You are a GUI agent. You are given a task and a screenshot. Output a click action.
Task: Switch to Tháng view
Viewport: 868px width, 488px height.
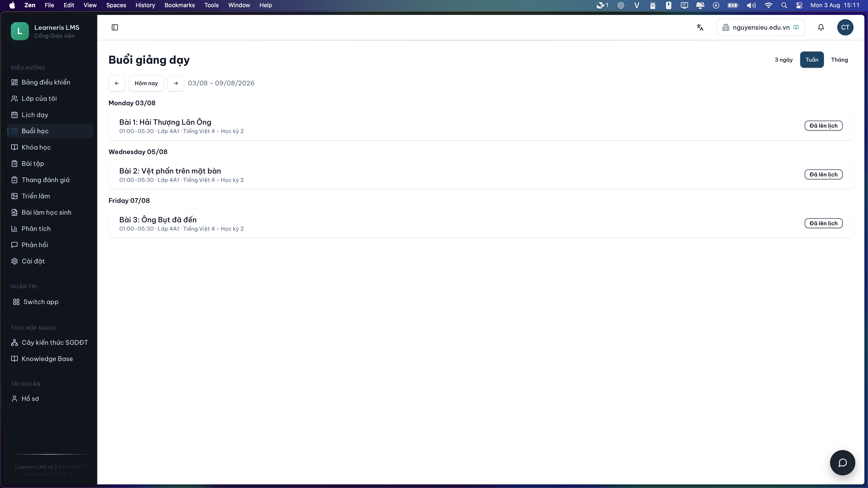[x=839, y=60]
